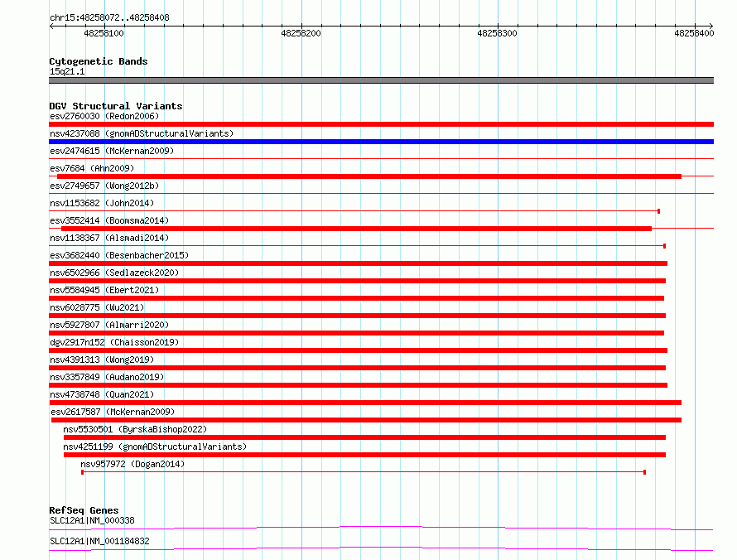Screen dimensions: 737x560
Task: Open the SLC12A1|NM_001184832 gene label
Action: click(99, 541)
